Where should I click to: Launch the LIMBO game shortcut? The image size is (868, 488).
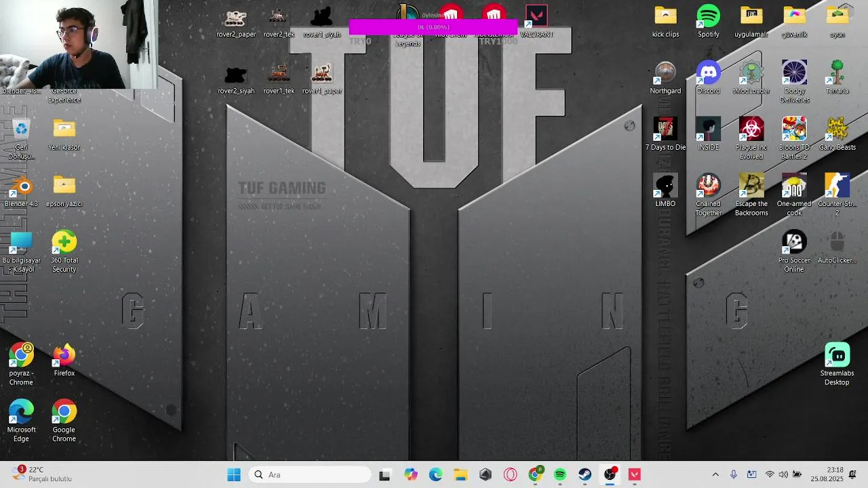(x=665, y=191)
